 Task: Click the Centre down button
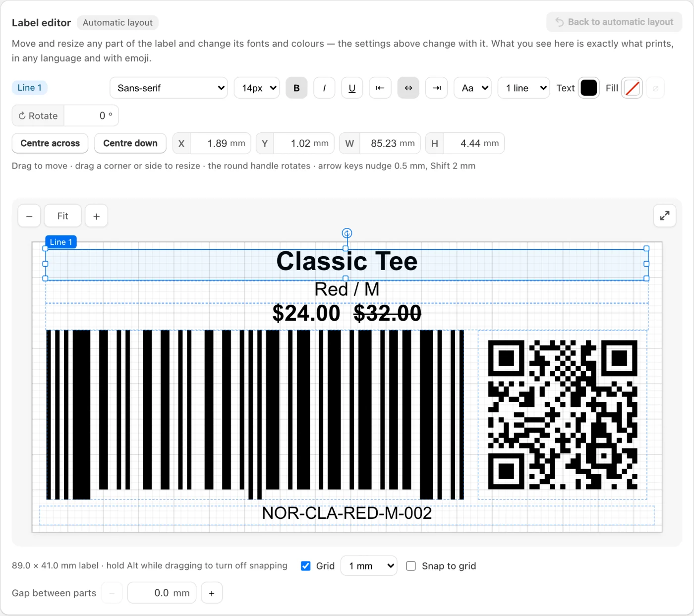tap(130, 143)
